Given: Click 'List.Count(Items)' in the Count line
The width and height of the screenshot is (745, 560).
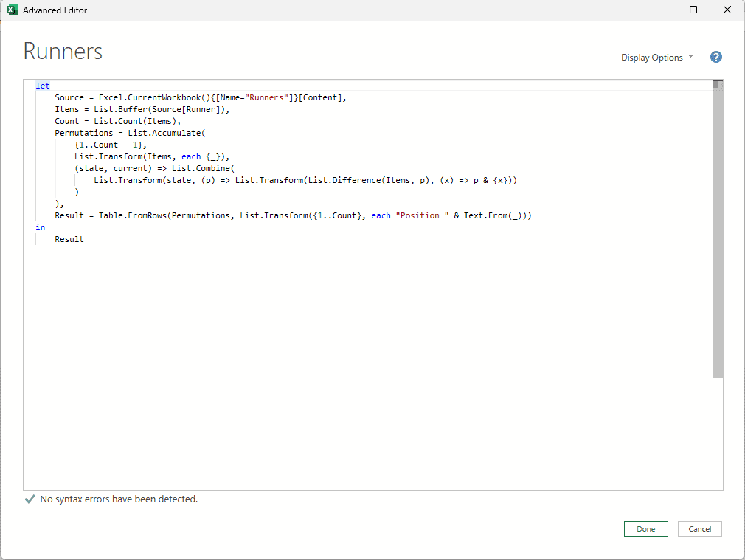Looking at the screenshot, I should point(135,121).
